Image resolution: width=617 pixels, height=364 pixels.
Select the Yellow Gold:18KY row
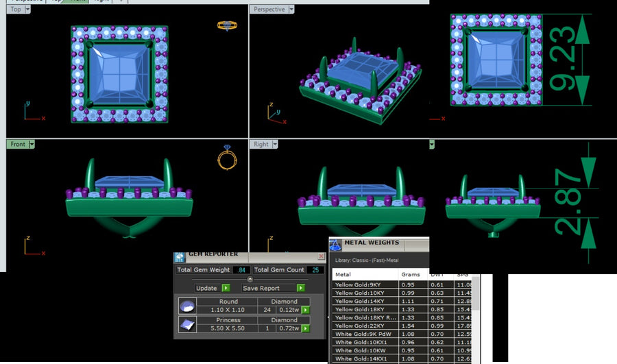[402, 309]
